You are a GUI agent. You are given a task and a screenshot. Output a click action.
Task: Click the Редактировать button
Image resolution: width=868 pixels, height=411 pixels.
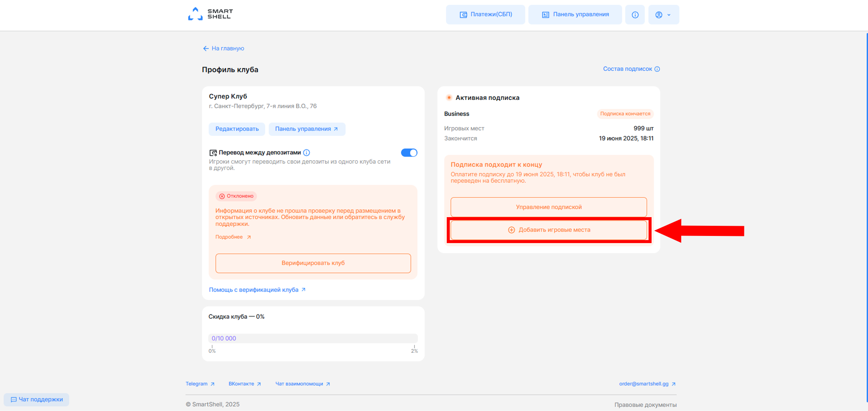point(237,129)
